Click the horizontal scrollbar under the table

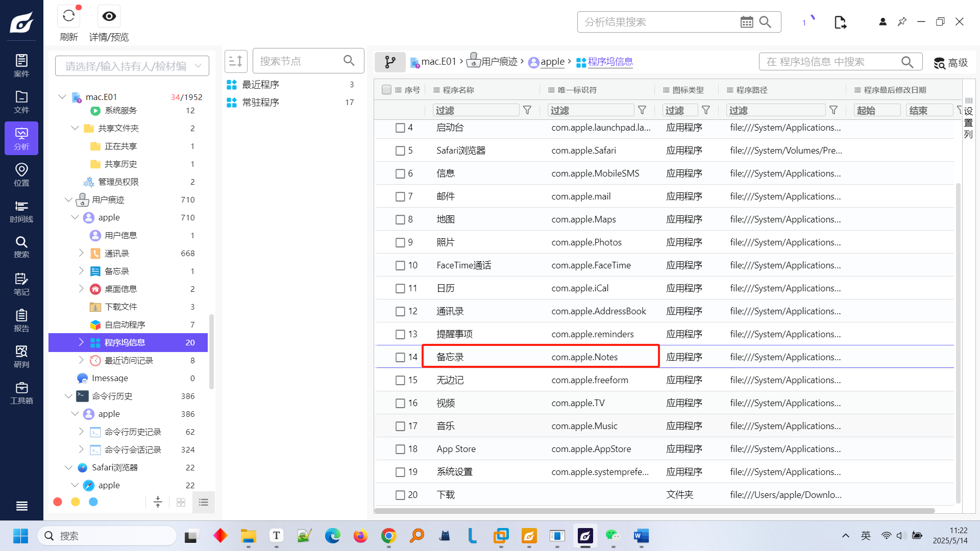pos(655,510)
